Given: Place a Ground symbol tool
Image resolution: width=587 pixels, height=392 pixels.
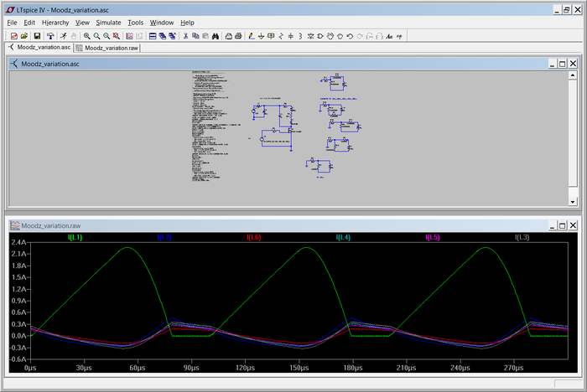Looking at the screenshot, I should [x=261, y=36].
